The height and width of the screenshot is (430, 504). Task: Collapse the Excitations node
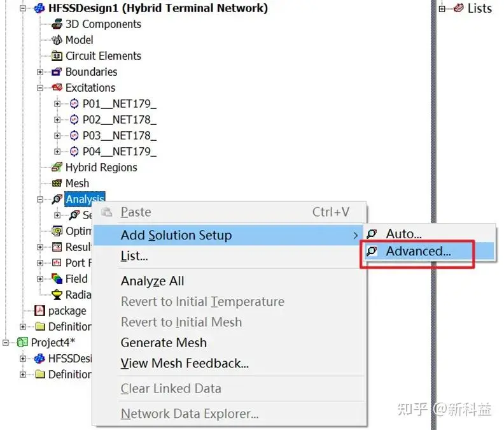[40, 87]
